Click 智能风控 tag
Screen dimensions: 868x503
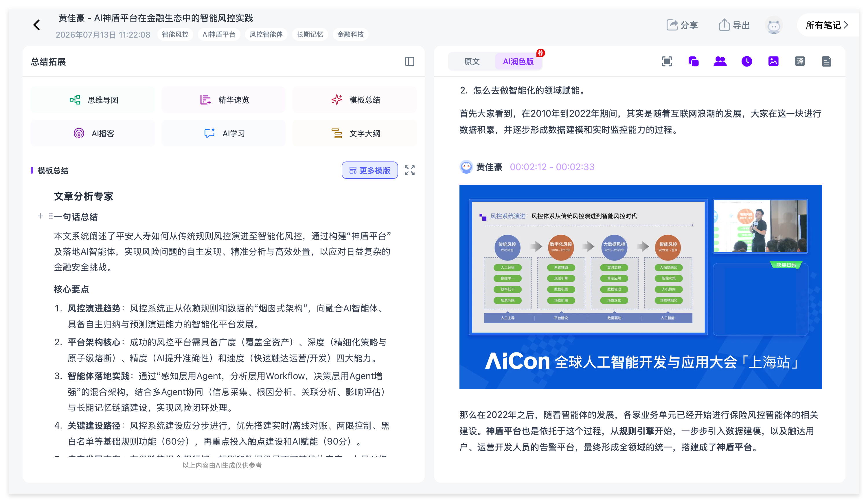click(x=175, y=34)
